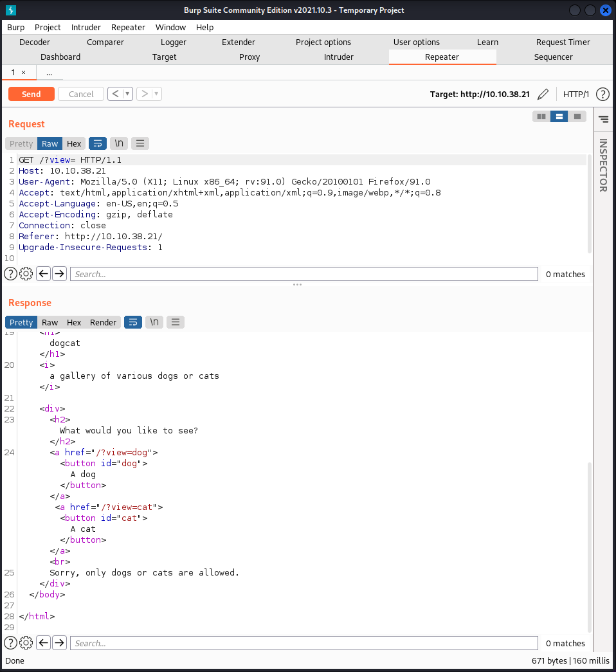
Task: Go forward to next request in history
Action: click(145, 94)
